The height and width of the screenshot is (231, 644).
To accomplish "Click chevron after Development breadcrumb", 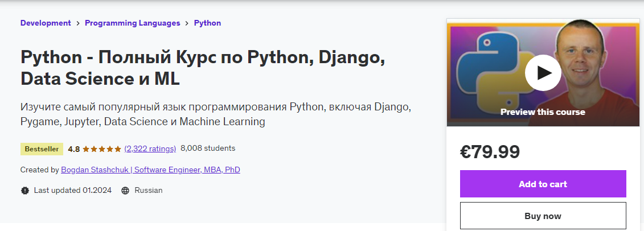I will [x=78, y=23].
